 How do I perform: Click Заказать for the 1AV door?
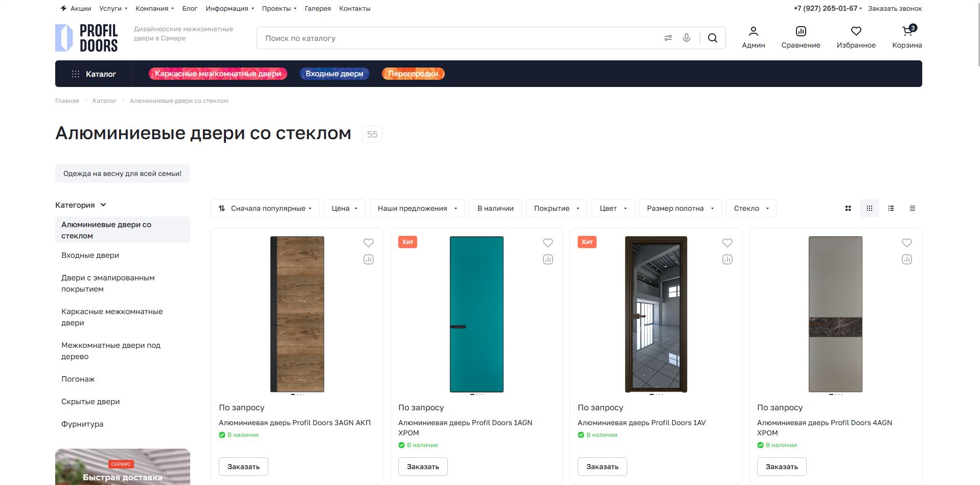coord(602,467)
